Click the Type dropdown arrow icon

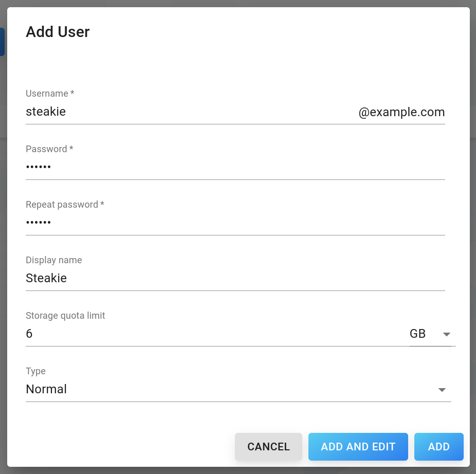[442, 390]
